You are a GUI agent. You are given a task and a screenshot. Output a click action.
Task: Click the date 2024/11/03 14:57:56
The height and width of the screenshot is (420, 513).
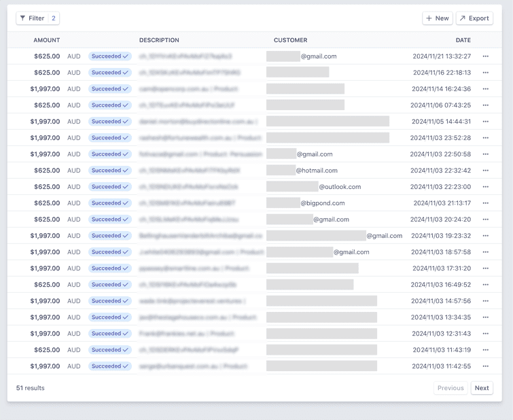(441, 301)
